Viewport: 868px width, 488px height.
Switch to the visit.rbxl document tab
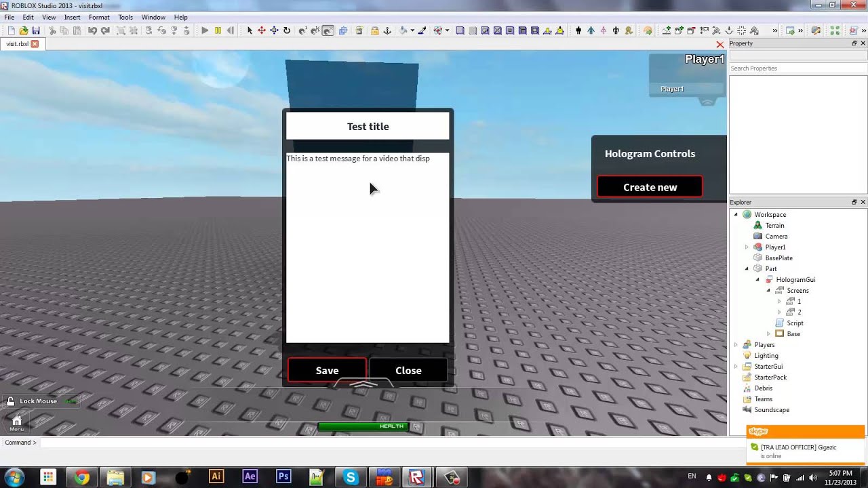coord(18,44)
